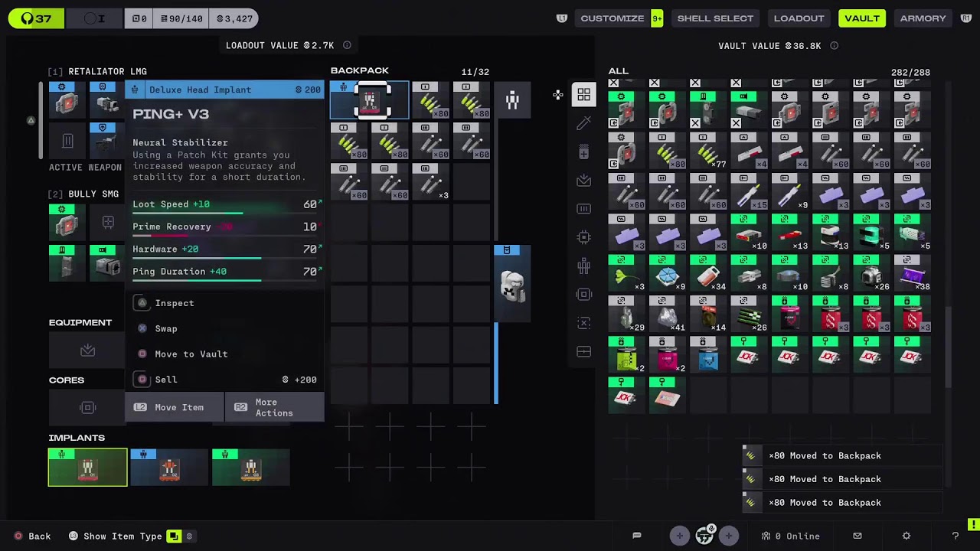Screen dimensions: 980x551
Task: Sell the Deluxe Head Implant for 200
Action: coord(224,380)
